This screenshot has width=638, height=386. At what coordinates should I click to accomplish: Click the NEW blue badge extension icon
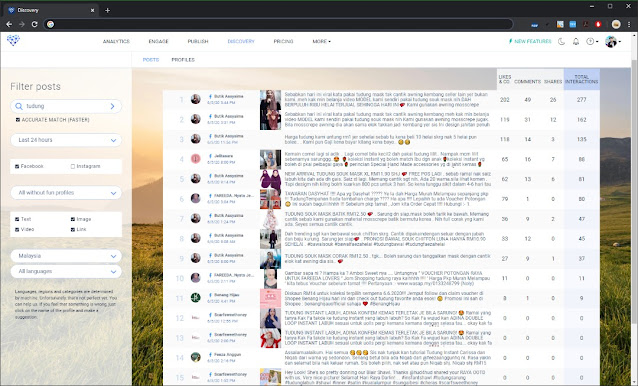(535, 25)
